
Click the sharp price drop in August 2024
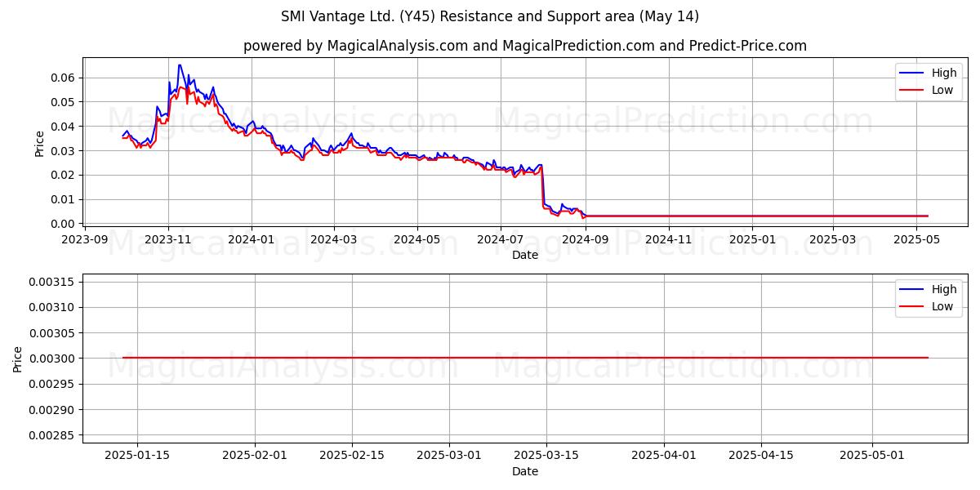tap(542, 185)
